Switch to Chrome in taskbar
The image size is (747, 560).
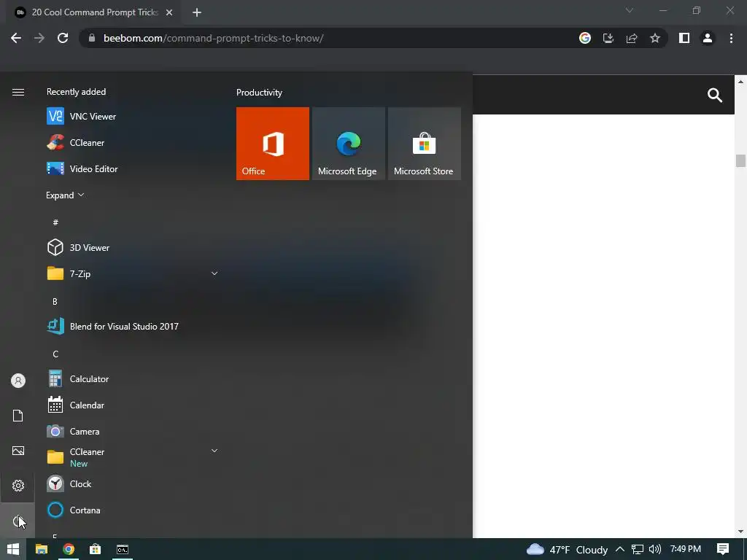(69, 549)
